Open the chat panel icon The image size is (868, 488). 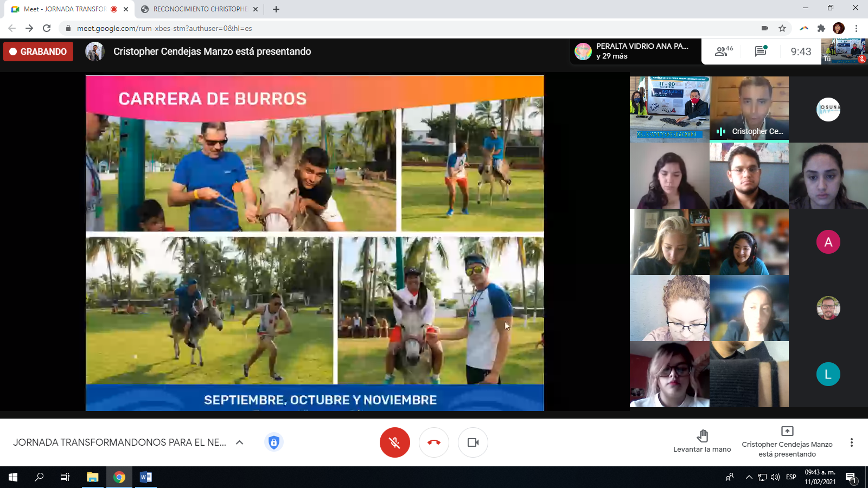point(761,51)
